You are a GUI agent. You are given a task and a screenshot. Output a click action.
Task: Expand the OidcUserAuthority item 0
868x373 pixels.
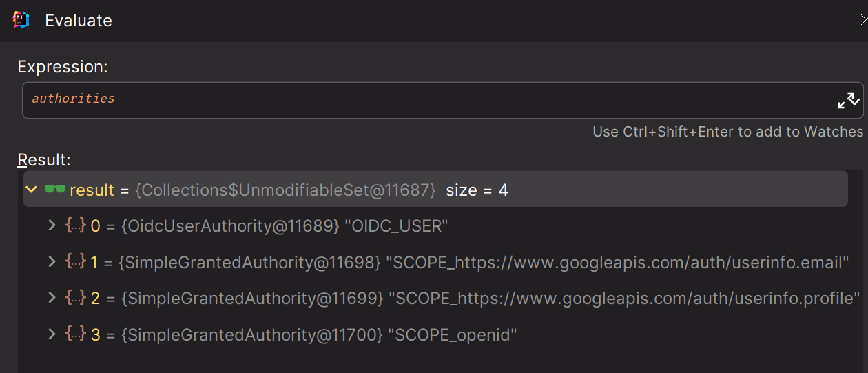coord(51,225)
